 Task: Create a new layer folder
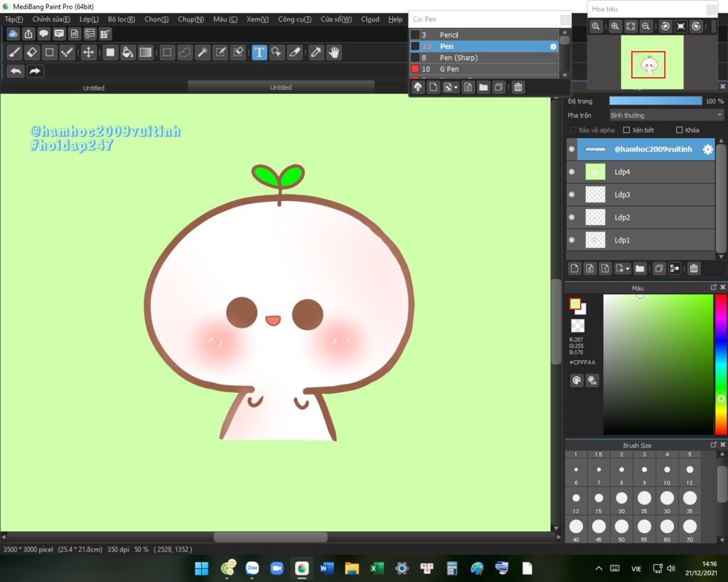pyautogui.click(x=640, y=268)
